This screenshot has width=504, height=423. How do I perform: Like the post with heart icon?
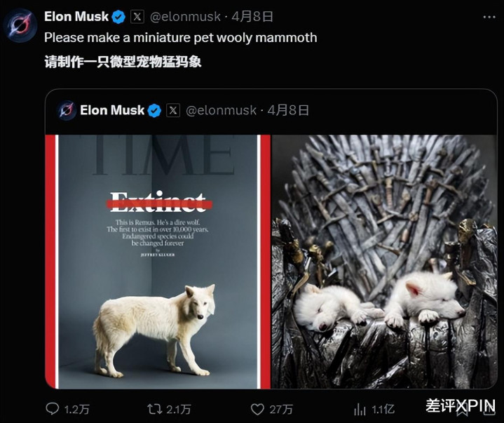click(257, 409)
